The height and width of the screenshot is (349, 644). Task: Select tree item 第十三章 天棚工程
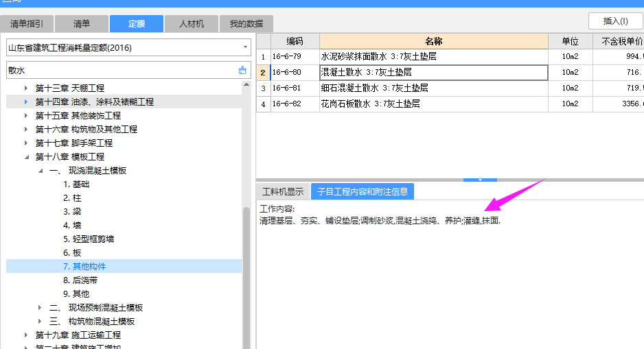pyautogui.click(x=70, y=88)
